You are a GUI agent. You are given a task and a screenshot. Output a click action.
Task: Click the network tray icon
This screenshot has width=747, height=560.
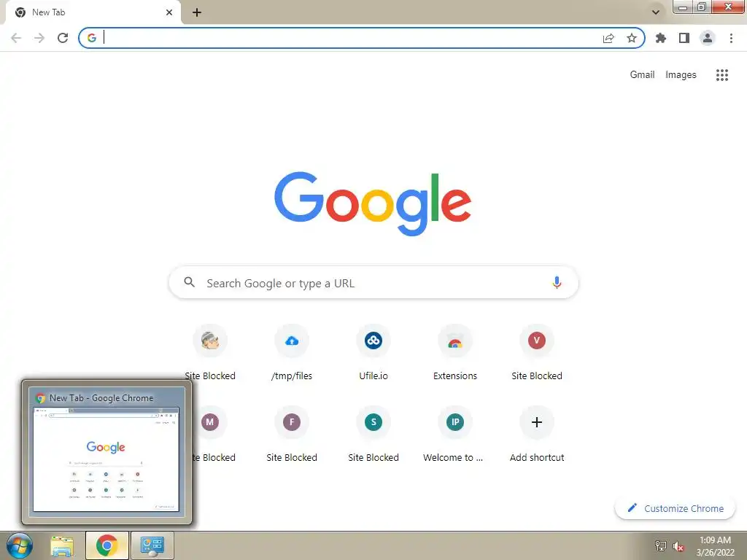pyautogui.click(x=661, y=546)
